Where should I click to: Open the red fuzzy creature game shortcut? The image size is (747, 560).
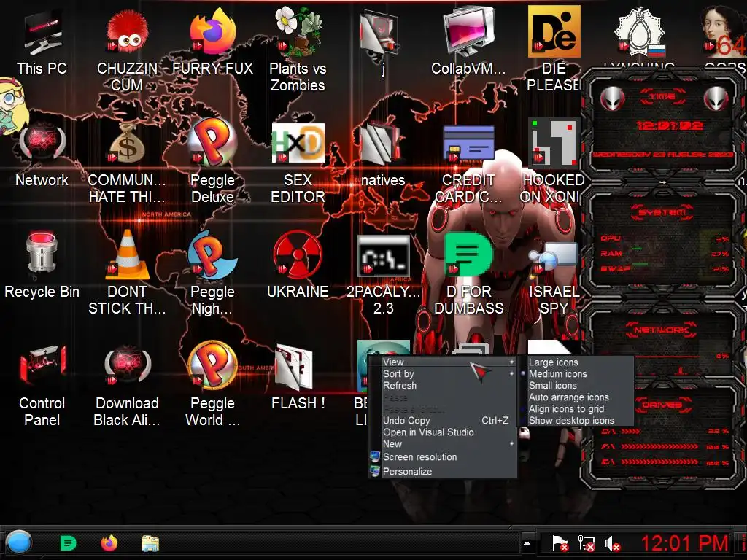point(127,32)
